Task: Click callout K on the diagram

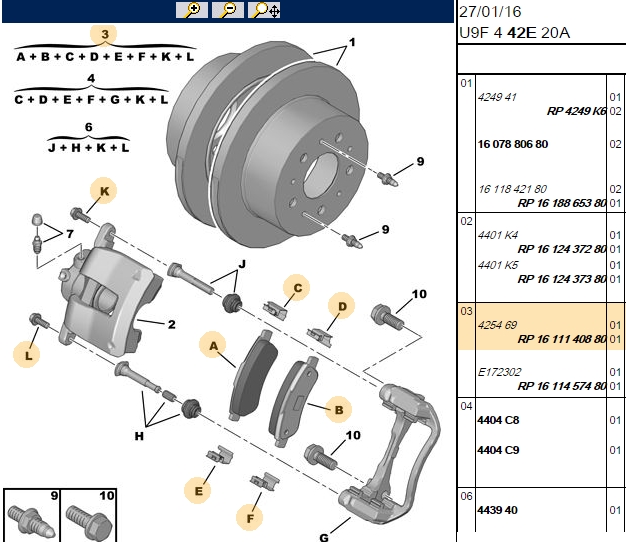Action: 104,191
